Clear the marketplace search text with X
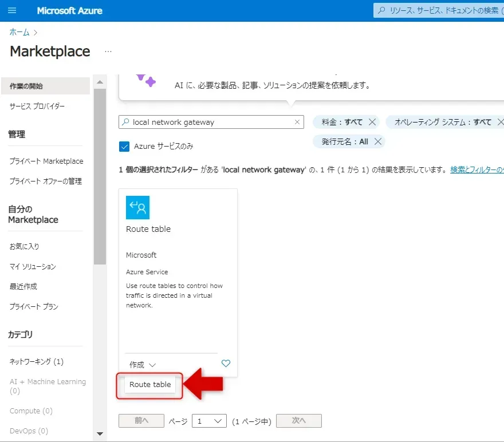 pos(297,122)
